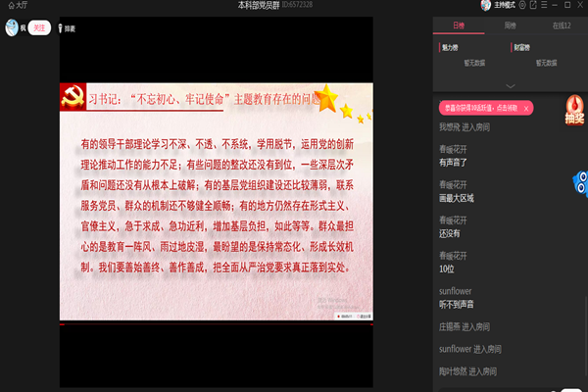Open the 抽奖 lottery icon
This screenshot has height=392, width=588.
point(574,110)
